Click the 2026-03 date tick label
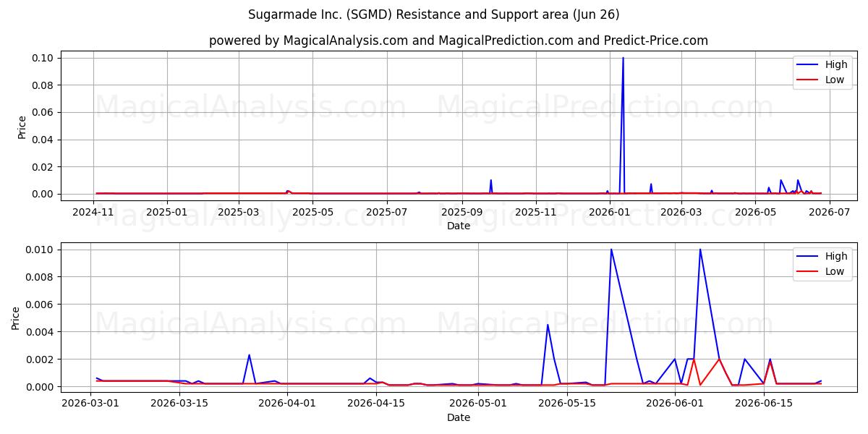This screenshot has width=868, height=434. [681, 212]
